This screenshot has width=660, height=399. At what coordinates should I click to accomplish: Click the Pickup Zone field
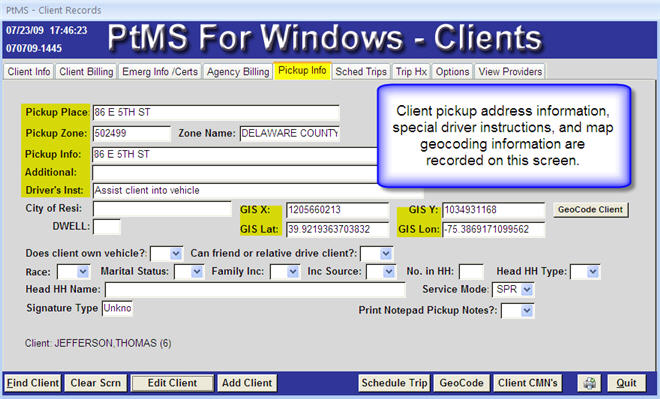(131, 133)
